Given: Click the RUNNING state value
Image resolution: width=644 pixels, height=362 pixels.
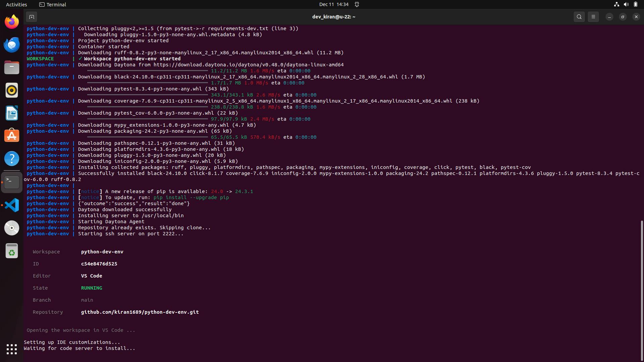Looking at the screenshot, I should (92, 288).
